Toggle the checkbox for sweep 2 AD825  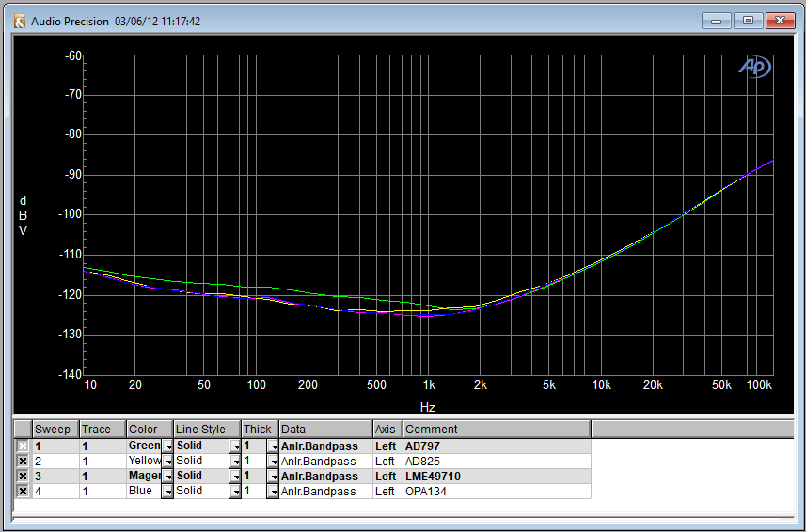pos(23,462)
